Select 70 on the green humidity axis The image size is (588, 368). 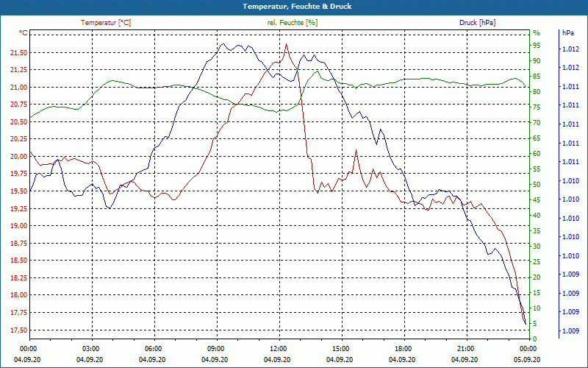click(x=537, y=123)
